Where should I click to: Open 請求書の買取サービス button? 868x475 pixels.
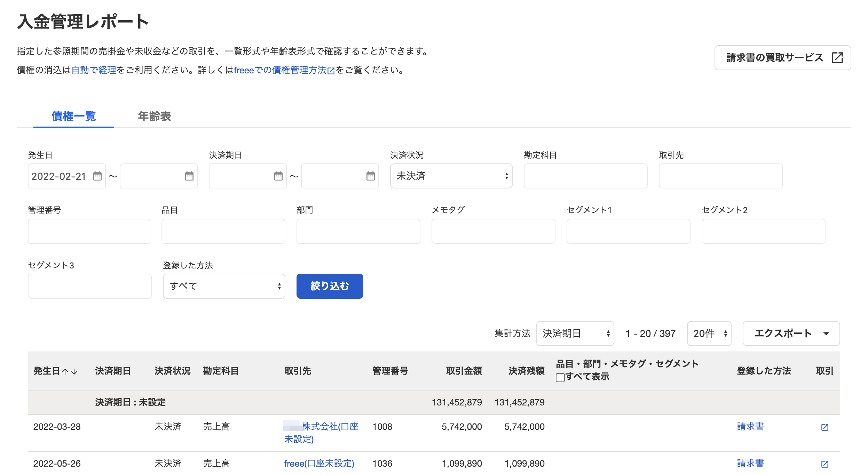click(x=782, y=58)
